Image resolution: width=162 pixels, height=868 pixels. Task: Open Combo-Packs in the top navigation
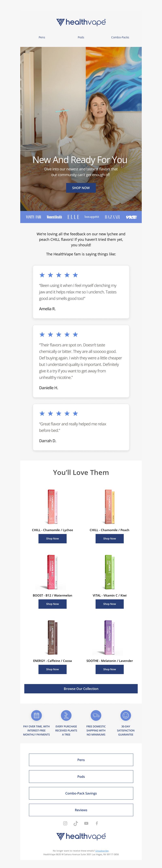click(x=120, y=37)
